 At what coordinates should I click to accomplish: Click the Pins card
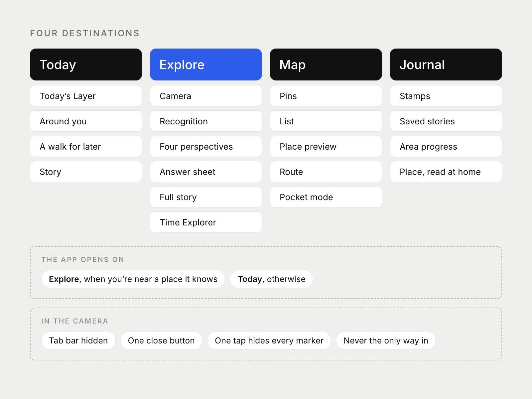pos(326,96)
